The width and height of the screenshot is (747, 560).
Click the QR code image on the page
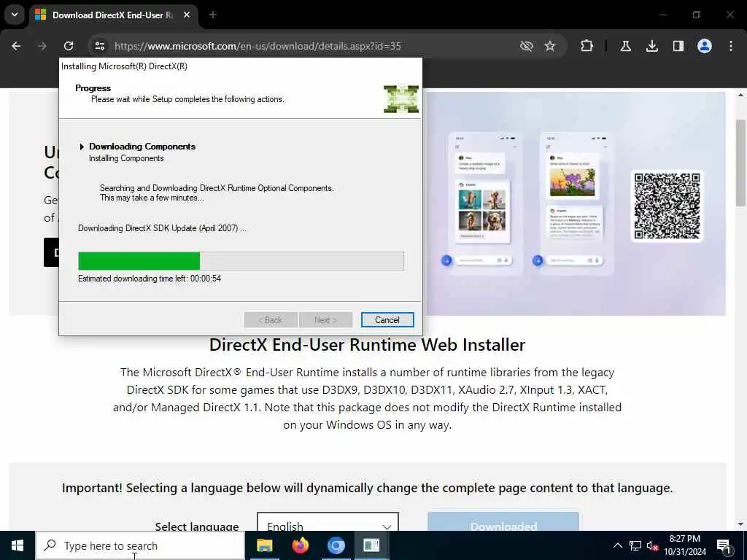(x=667, y=206)
